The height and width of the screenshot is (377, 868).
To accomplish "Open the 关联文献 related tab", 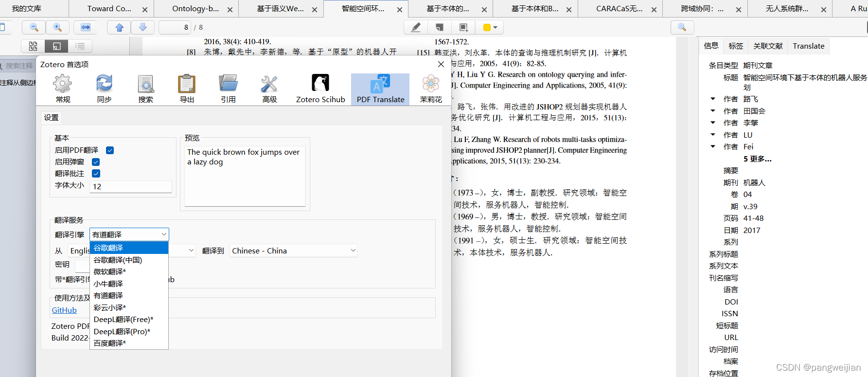I will (768, 46).
